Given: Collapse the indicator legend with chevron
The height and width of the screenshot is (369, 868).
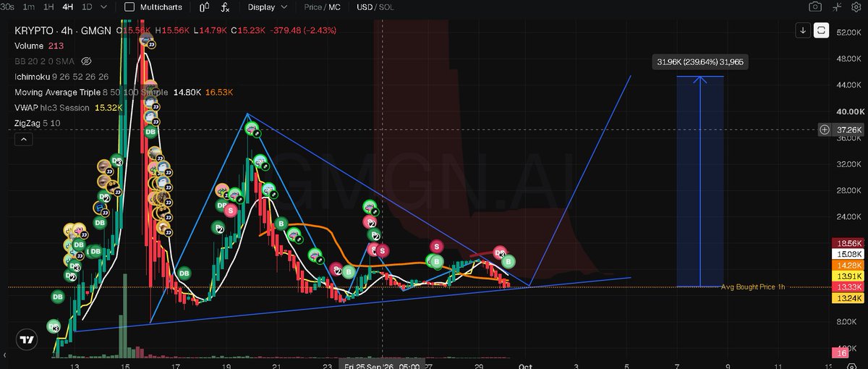Looking at the screenshot, I should pos(23,139).
